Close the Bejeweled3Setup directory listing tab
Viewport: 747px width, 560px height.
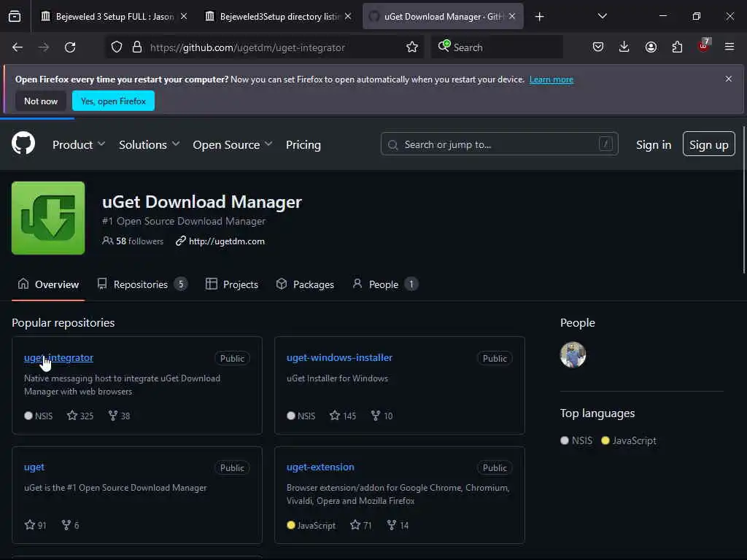click(x=348, y=17)
